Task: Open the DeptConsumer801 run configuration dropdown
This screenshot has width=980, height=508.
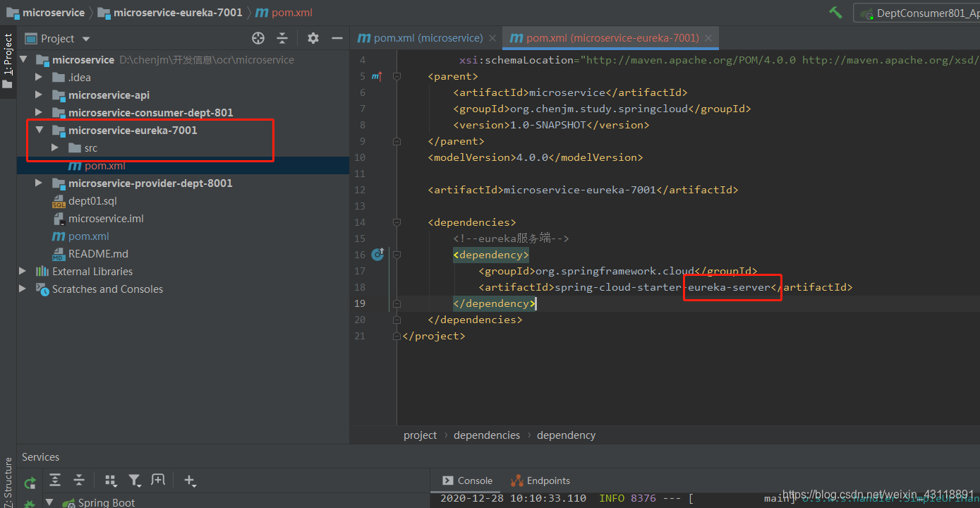Action: coord(917,13)
